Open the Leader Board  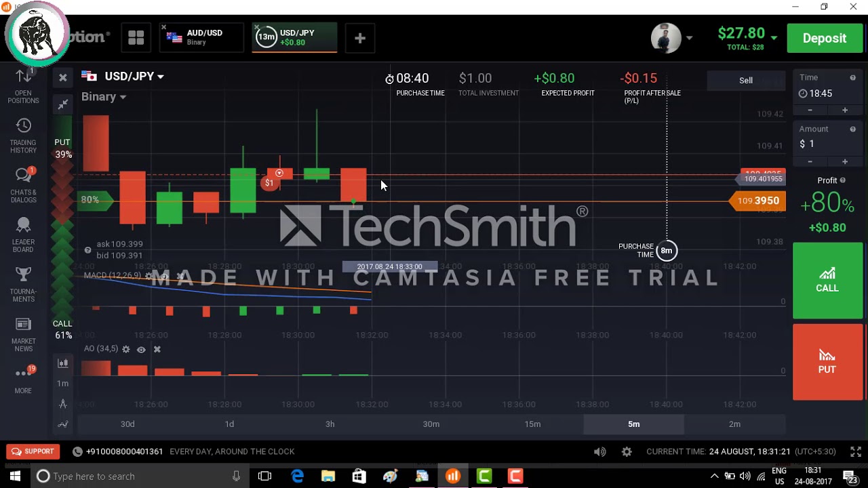pos(23,235)
